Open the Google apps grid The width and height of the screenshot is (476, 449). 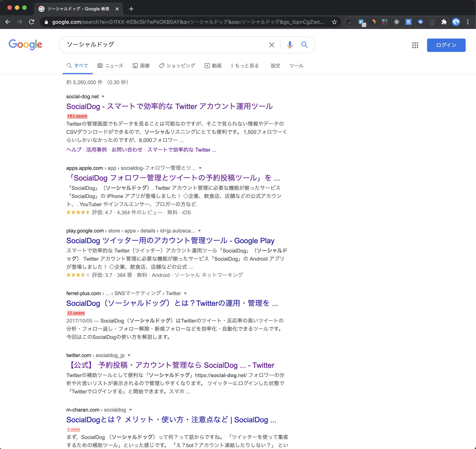(415, 45)
